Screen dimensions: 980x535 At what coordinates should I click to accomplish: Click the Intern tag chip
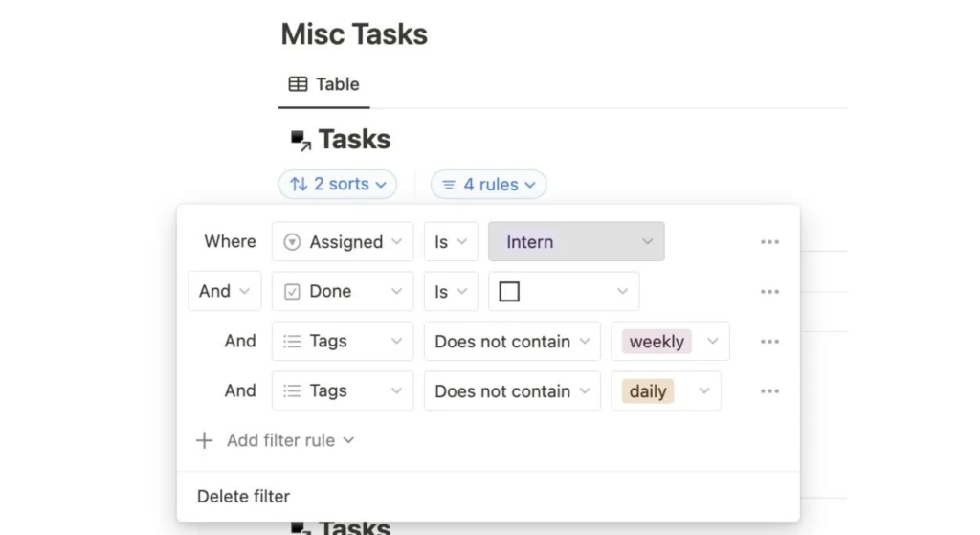529,242
